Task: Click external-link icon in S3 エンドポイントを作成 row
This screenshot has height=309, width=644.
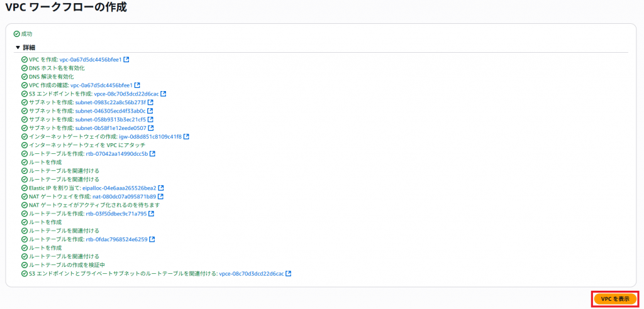Action: 164,94
